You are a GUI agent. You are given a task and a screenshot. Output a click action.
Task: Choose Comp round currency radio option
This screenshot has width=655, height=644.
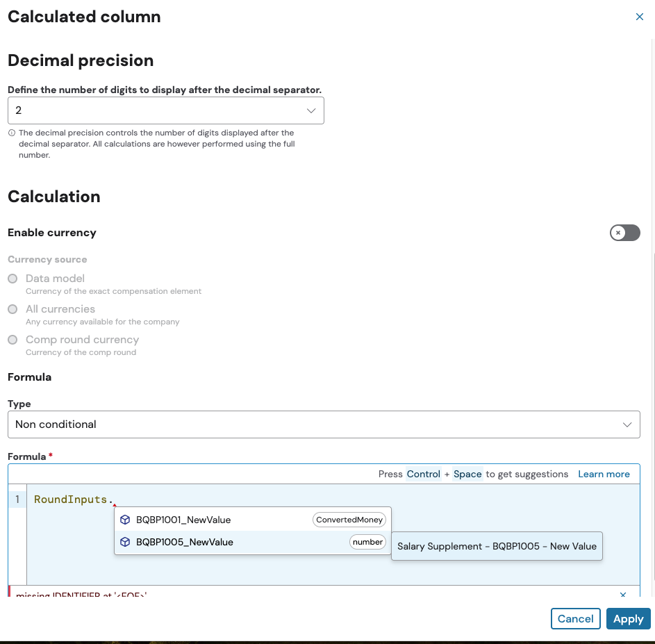(x=13, y=340)
